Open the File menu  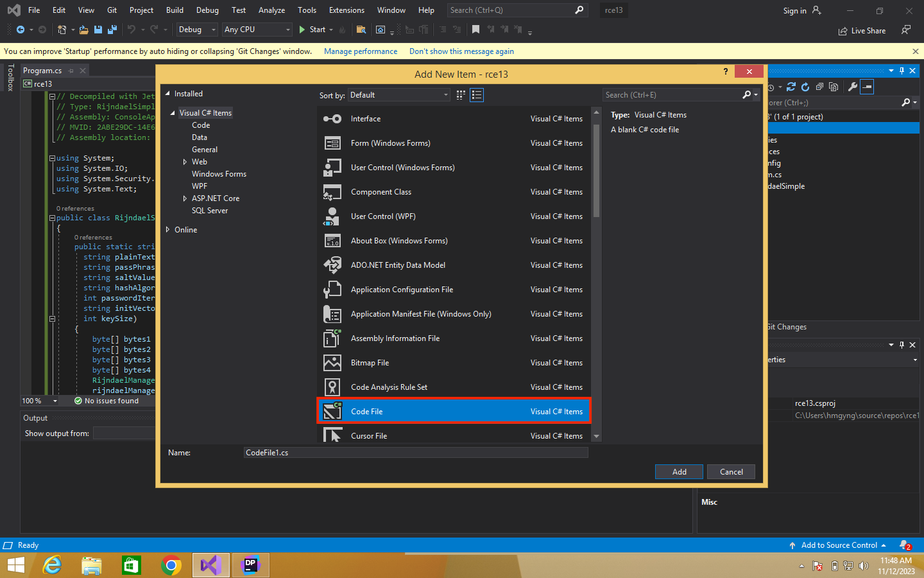coord(34,10)
